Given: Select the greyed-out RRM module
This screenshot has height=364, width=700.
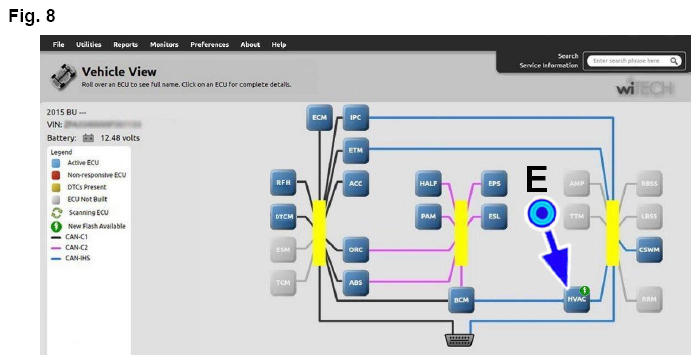Looking at the screenshot, I should pos(649,300).
